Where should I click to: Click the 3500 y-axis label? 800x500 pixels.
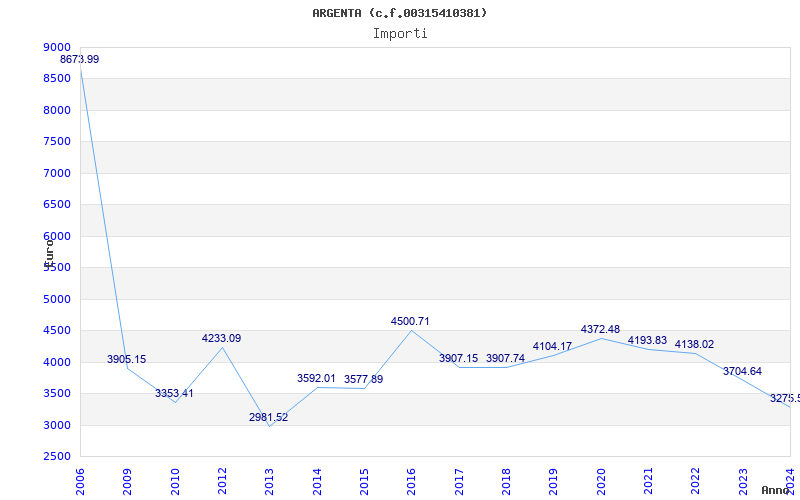click(57, 393)
